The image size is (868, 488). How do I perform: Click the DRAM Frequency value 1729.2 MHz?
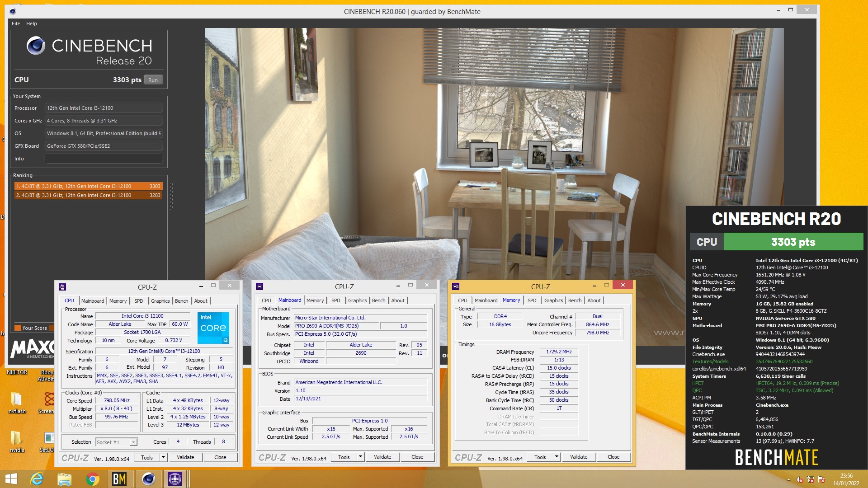click(559, 352)
